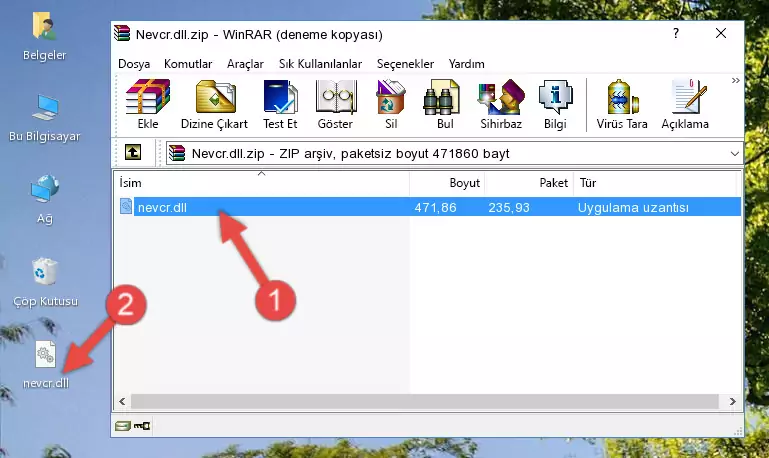Screen dimensions: 769x458
Task: Click the horizontal scrollbar track
Action: (x=427, y=401)
